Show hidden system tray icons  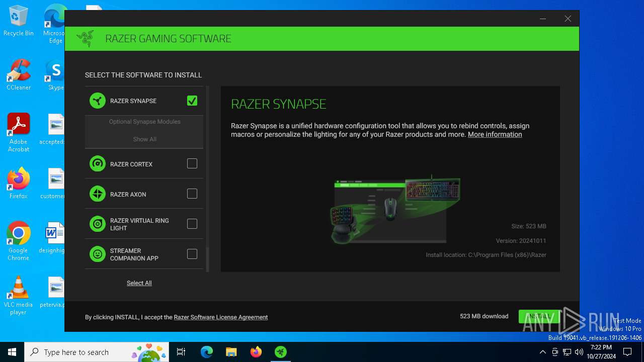point(542,352)
